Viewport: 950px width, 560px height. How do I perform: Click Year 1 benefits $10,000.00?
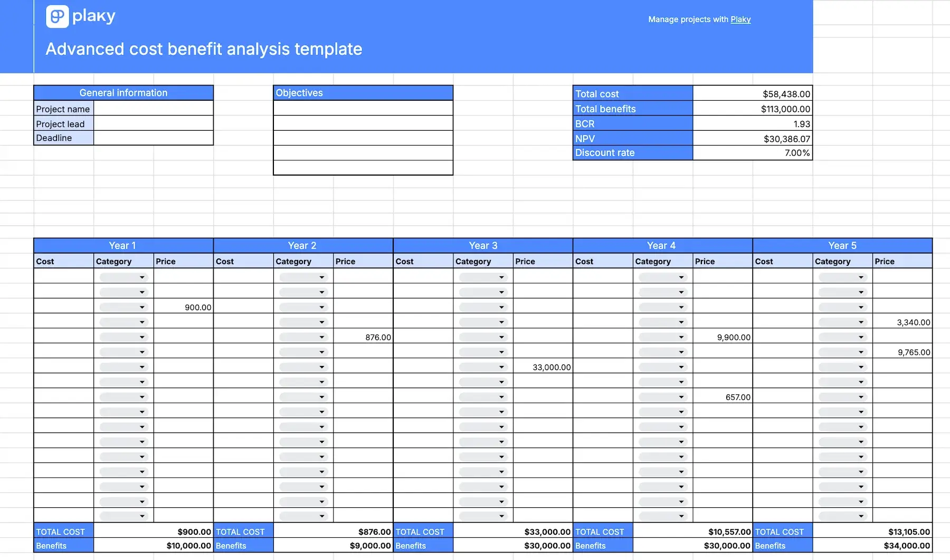154,545
